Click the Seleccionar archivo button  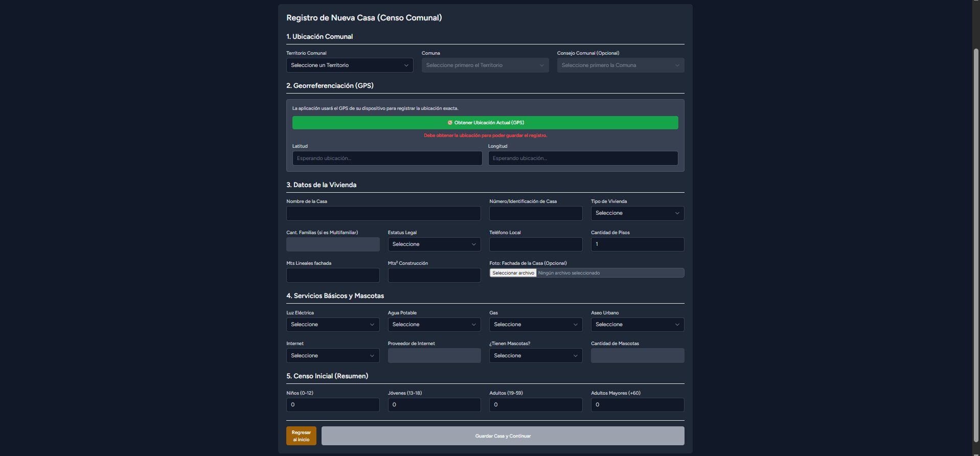513,273
